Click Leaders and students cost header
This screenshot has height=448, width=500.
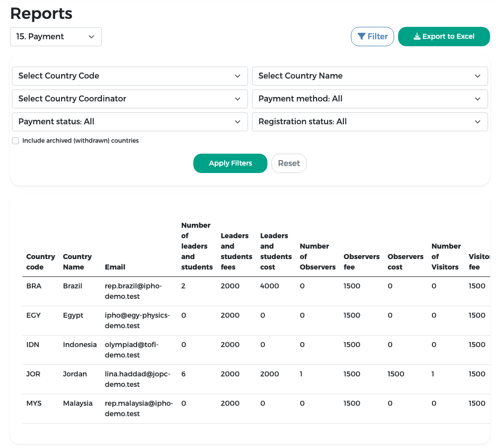(x=276, y=252)
